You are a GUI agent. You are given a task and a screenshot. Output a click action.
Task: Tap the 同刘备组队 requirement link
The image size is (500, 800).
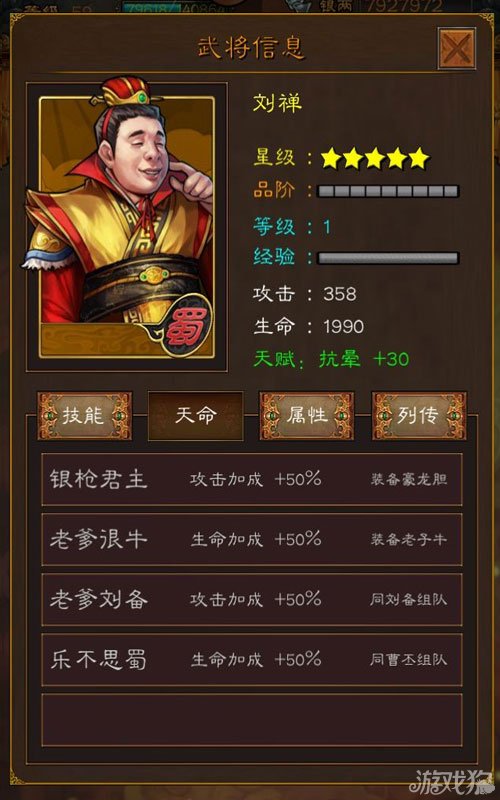pyautogui.click(x=409, y=599)
